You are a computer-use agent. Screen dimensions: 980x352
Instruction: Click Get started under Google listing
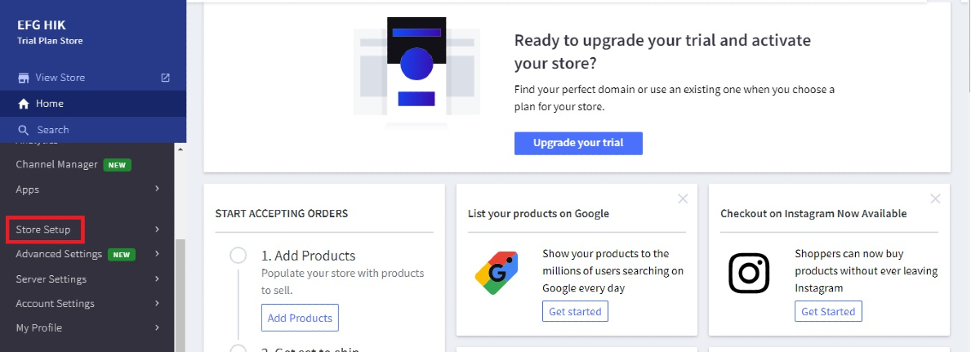575,311
